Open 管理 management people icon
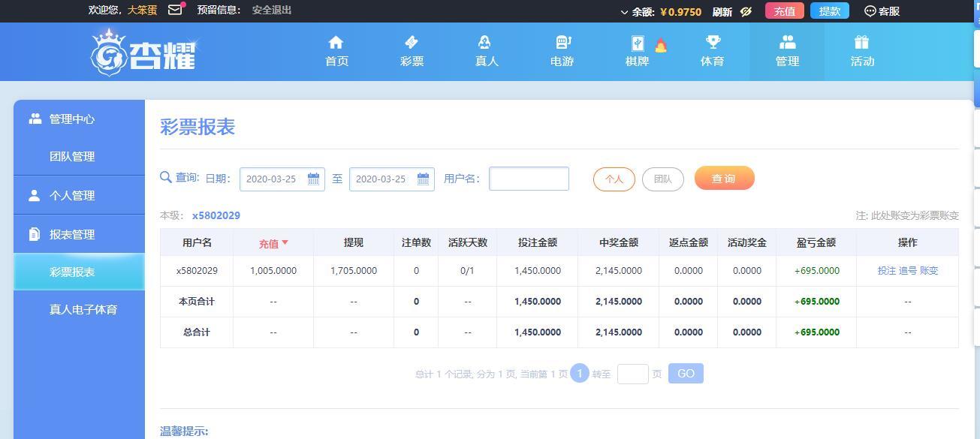Viewport: 980px width, 439px height. click(x=787, y=42)
